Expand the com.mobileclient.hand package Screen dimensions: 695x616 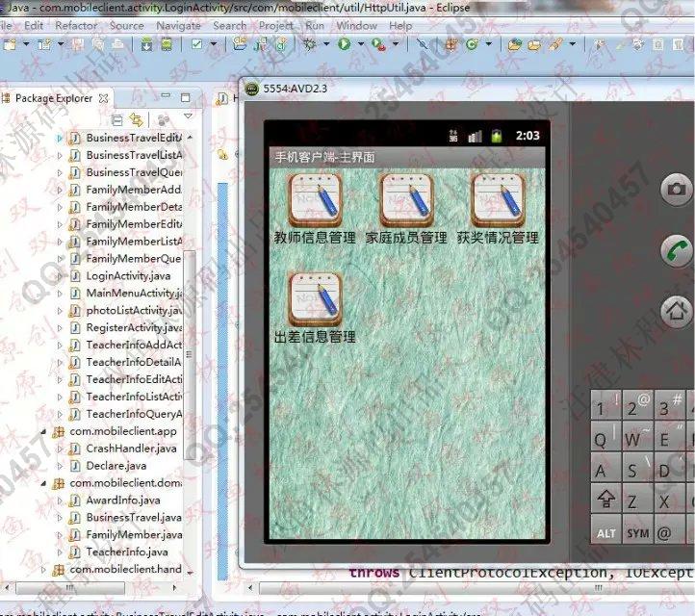tap(43, 570)
